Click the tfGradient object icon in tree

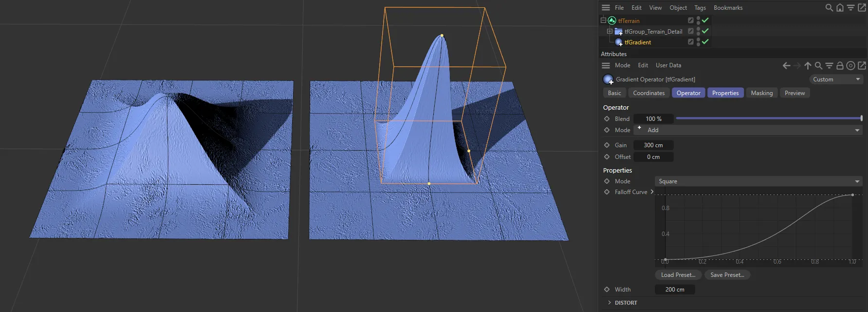tap(619, 42)
